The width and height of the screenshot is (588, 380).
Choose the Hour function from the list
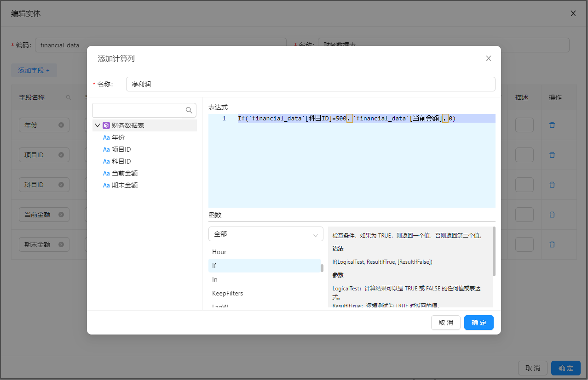(264, 252)
